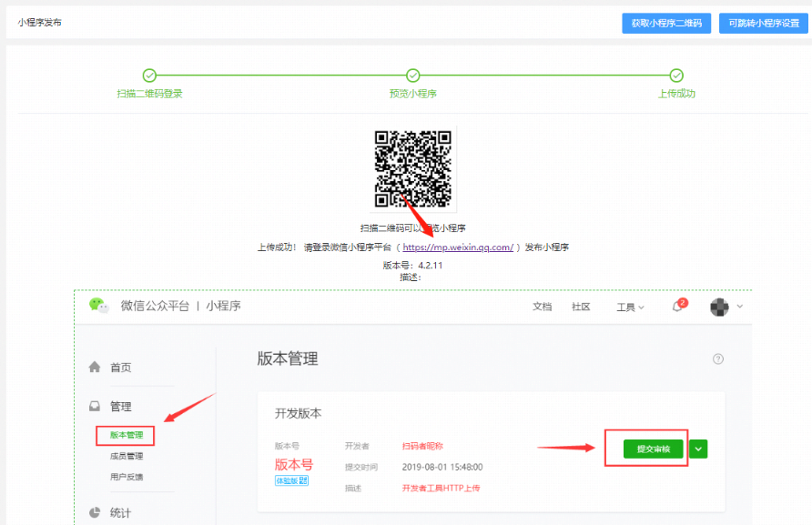Click the 预览小程序 step label
The image size is (812, 525).
pyautogui.click(x=412, y=94)
